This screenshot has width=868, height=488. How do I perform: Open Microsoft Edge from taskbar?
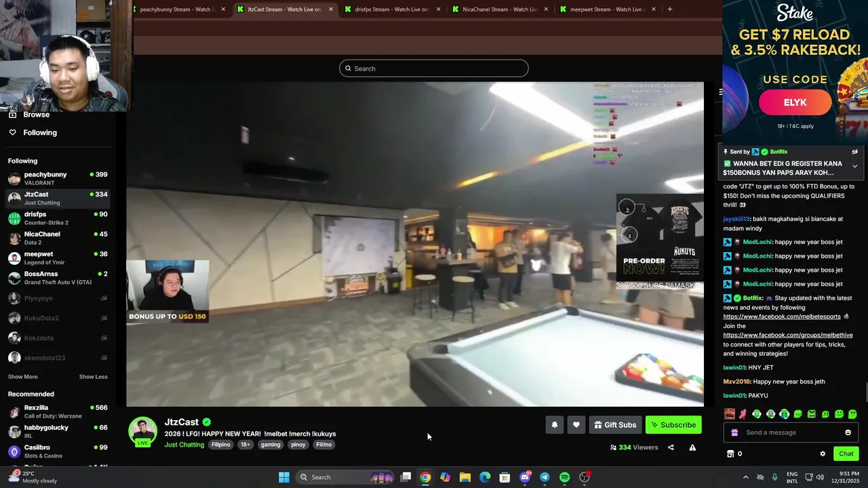pos(485,477)
